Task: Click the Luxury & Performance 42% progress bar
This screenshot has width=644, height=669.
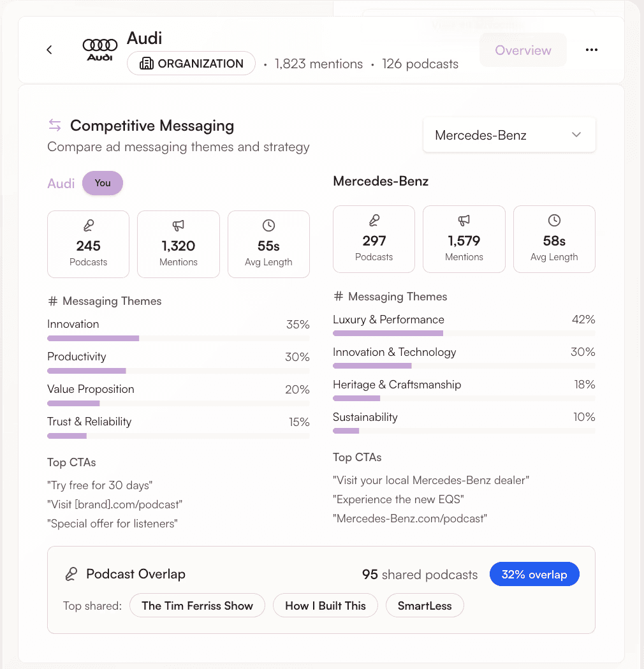Action: [464, 333]
